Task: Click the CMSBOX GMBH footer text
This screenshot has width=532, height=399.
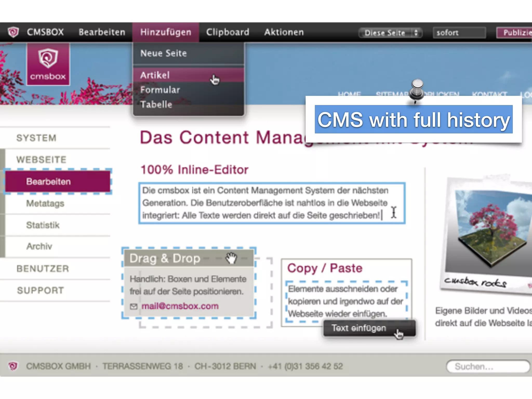Action: (58, 366)
